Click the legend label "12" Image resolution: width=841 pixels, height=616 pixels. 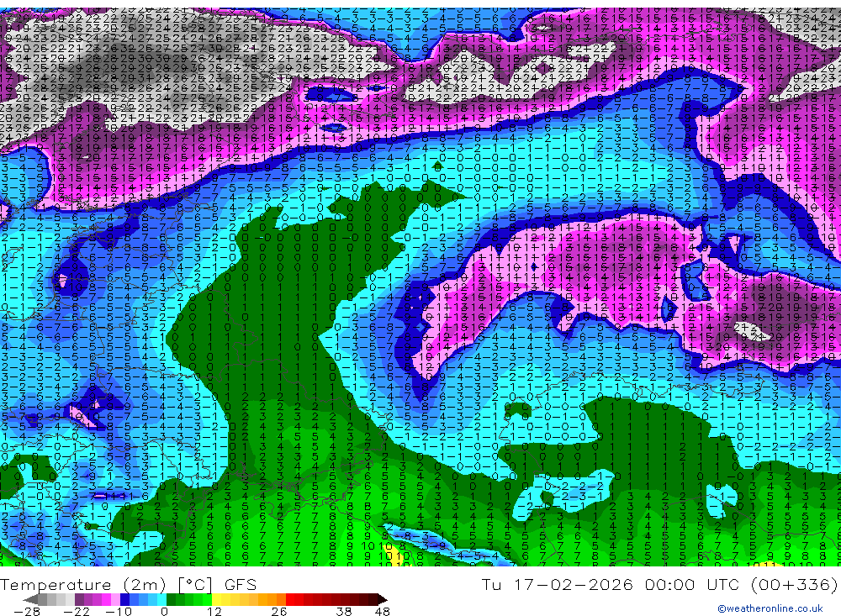[214, 612]
